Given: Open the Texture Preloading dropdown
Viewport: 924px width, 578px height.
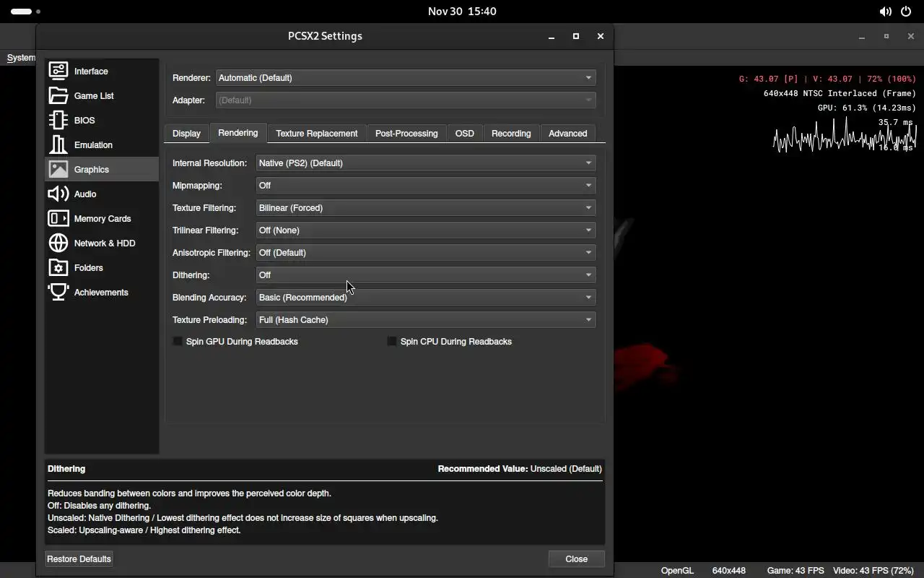Looking at the screenshot, I should 426,319.
